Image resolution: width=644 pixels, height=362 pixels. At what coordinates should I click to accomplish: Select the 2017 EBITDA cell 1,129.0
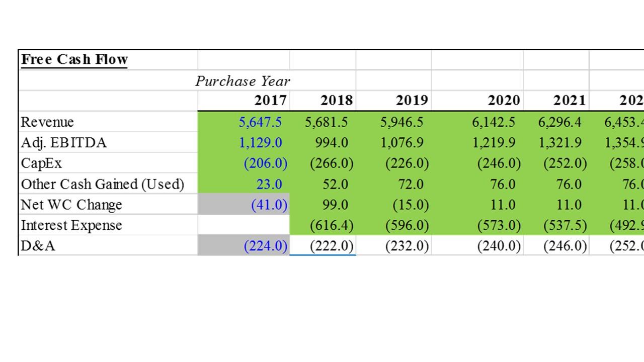pyautogui.click(x=244, y=142)
